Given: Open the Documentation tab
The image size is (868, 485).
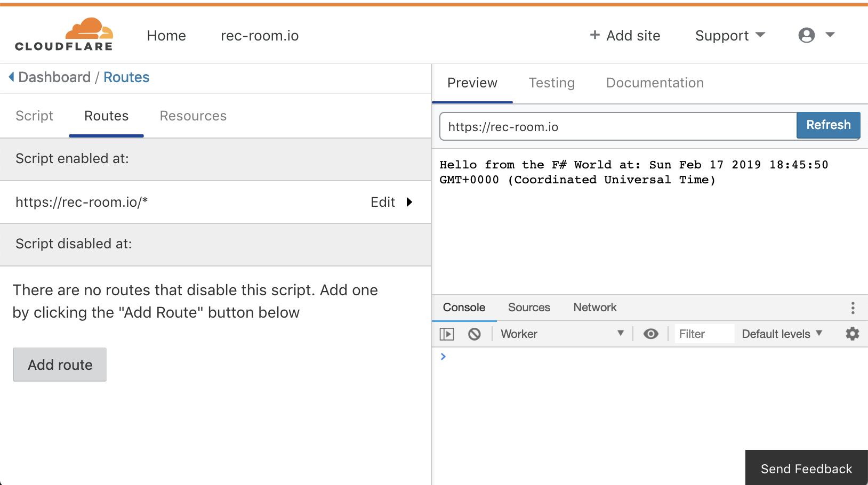Looking at the screenshot, I should click(655, 83).
